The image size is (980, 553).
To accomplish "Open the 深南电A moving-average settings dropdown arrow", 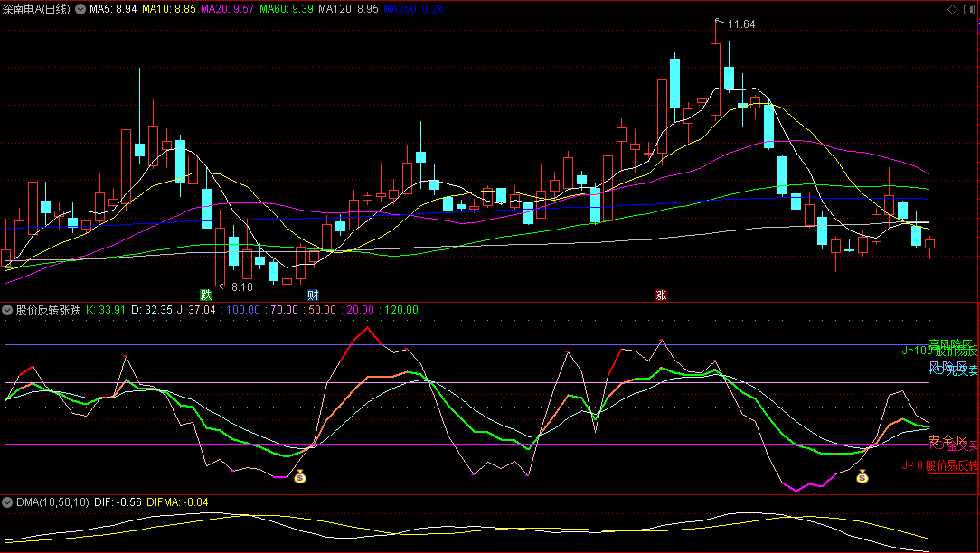I will pos(80,9).
